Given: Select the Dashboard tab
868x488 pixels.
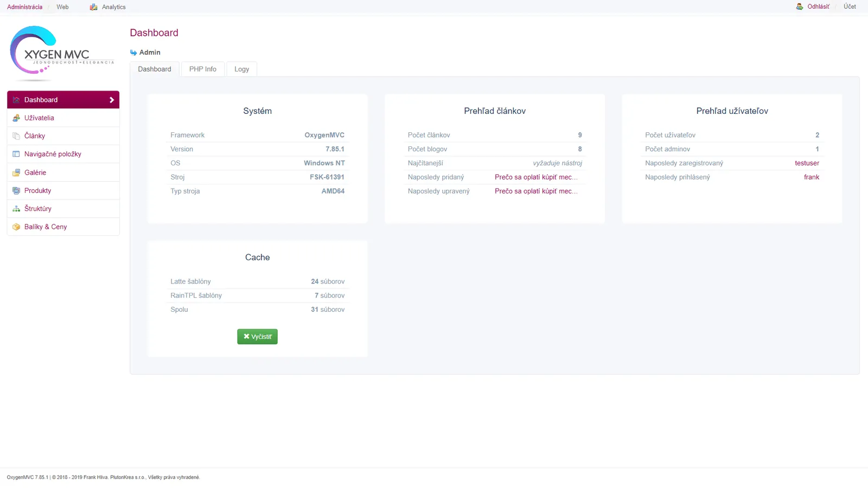Looking at the screenshot, I should [x=155, y=69].
